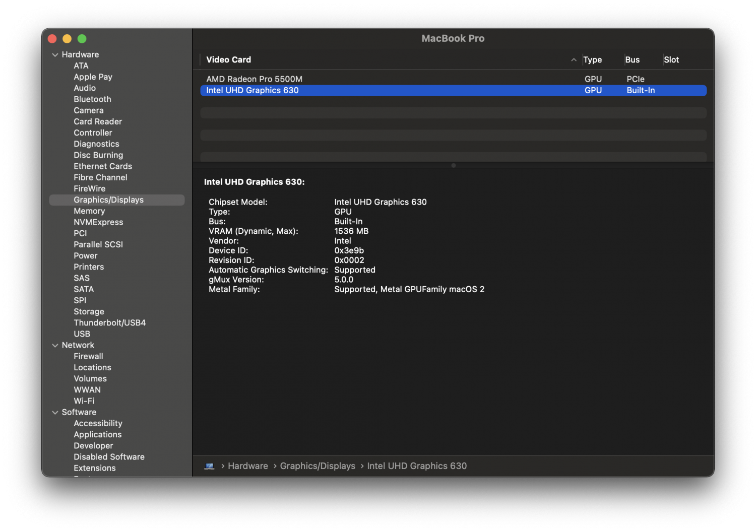Viewport: 756px width, 532px height.
Task: Click the Mac icon in the breadcrumb bar
Action: [x=209, y=466]
